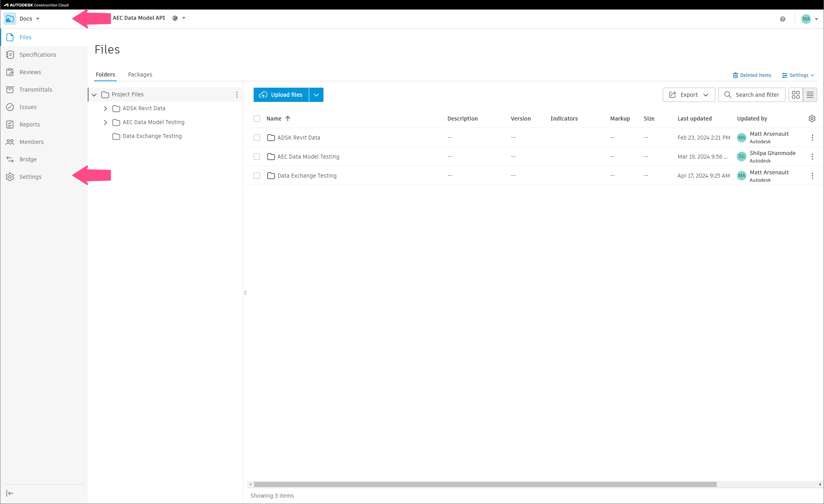Image resolution: width=824 pixels, height=504 pixels.
Task: Open more options for Project Files
Action: click(237, 95)
